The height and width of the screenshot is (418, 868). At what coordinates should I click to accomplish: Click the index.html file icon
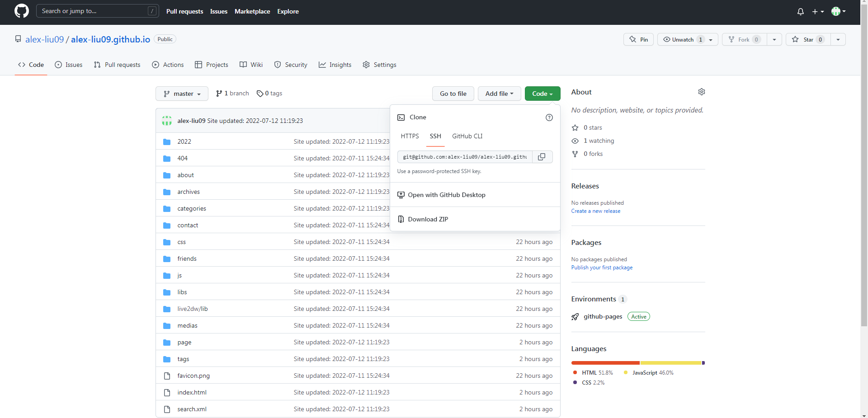pyautogui.click(x=167, y=393)
